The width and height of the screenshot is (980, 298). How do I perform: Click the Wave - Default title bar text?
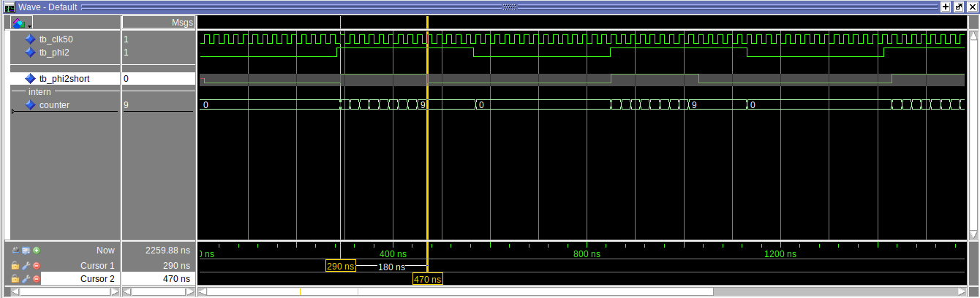click(x=48, y=6)
